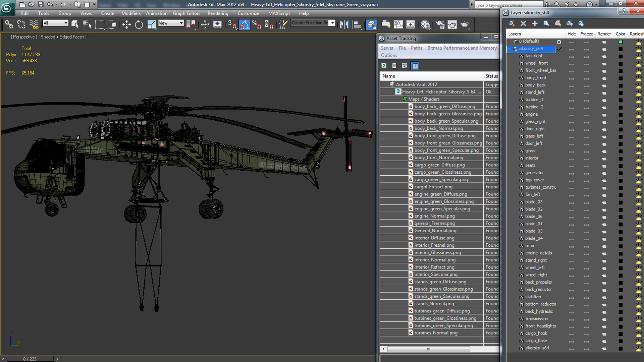Click the black color swatch of sikorsky_s64 layer
This screenshot has height=362, width=644.
point(621,49)
